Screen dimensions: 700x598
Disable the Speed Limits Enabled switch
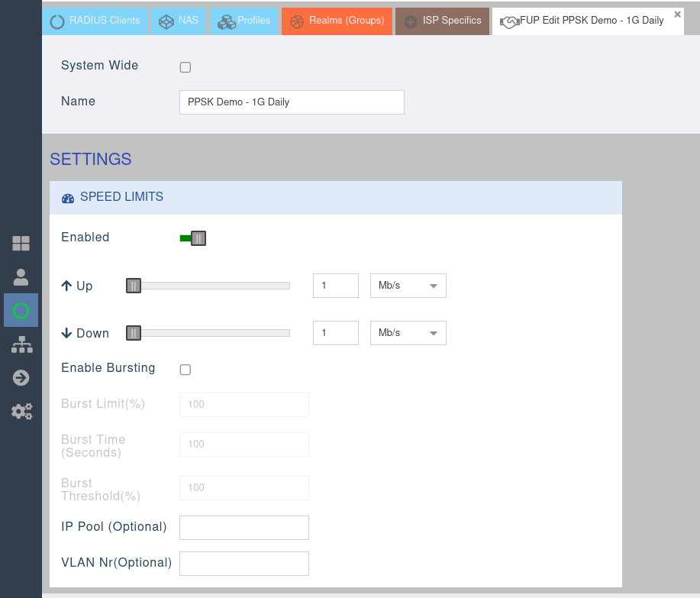click(x=194, y=238)
